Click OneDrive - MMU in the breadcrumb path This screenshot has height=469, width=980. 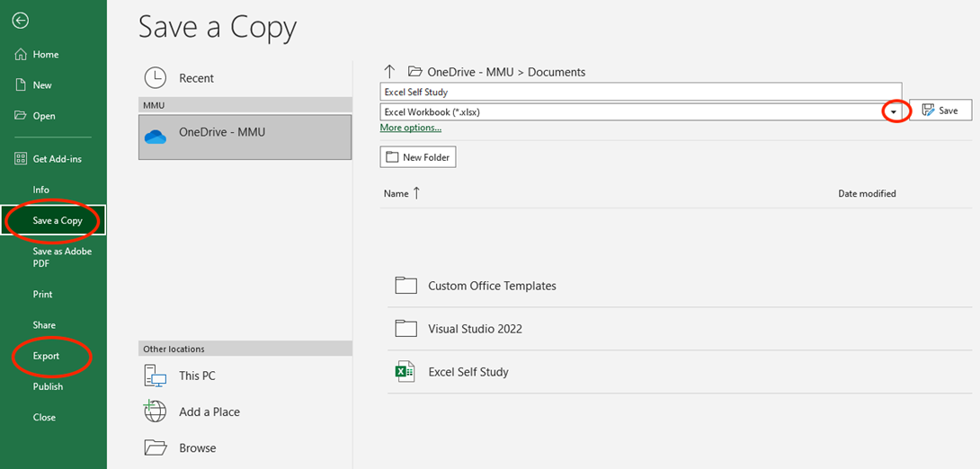(x=470, y=72)
